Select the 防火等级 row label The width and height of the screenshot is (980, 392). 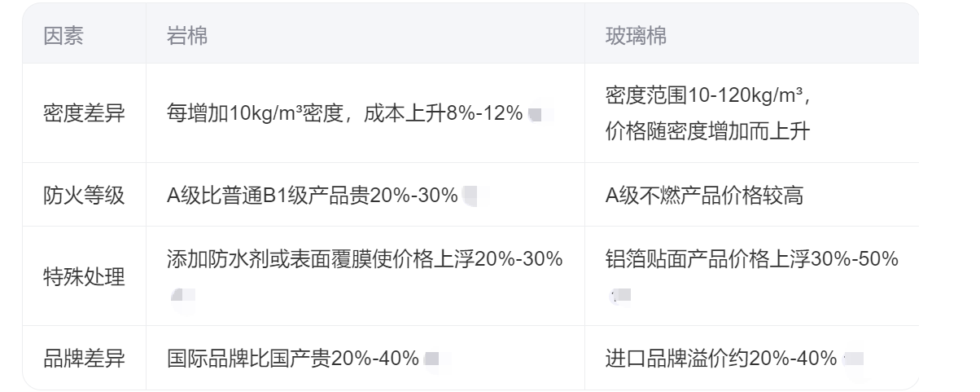(84, 196)
